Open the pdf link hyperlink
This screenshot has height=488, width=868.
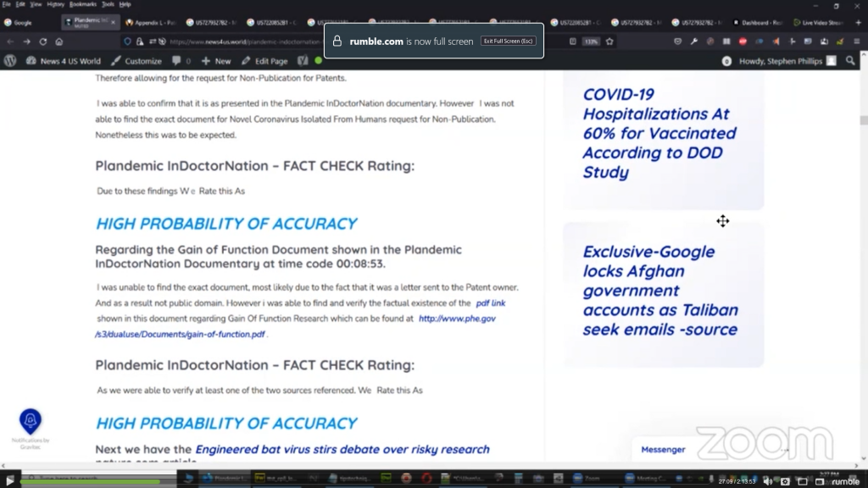click(x=491, y=303)
